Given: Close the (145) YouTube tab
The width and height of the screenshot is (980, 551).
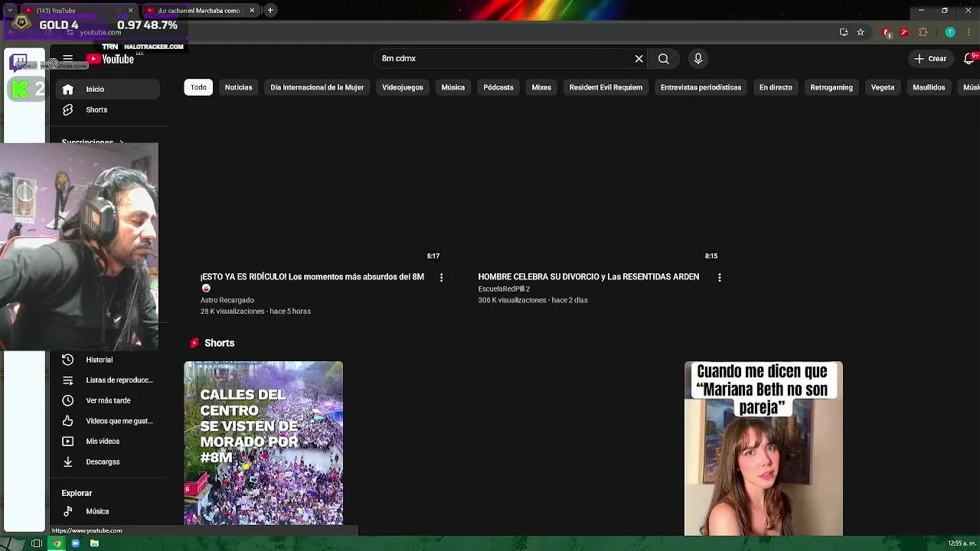Looking at the screenshot, I should click(x=130, y=11).
